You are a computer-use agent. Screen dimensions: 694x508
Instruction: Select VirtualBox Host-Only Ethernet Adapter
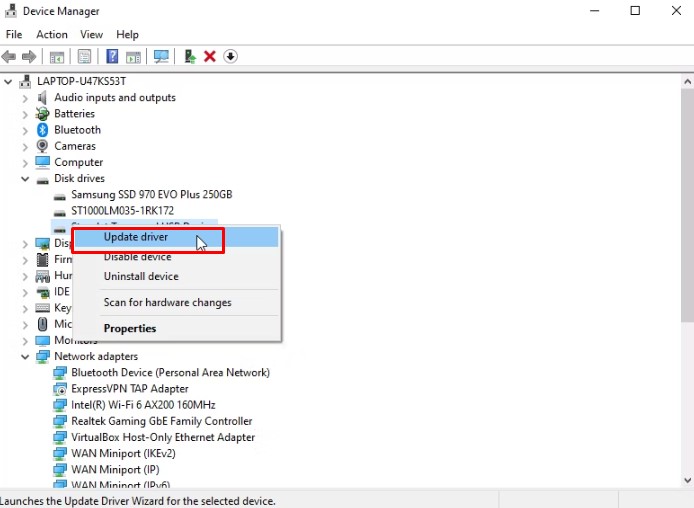(x=163, y=438)
